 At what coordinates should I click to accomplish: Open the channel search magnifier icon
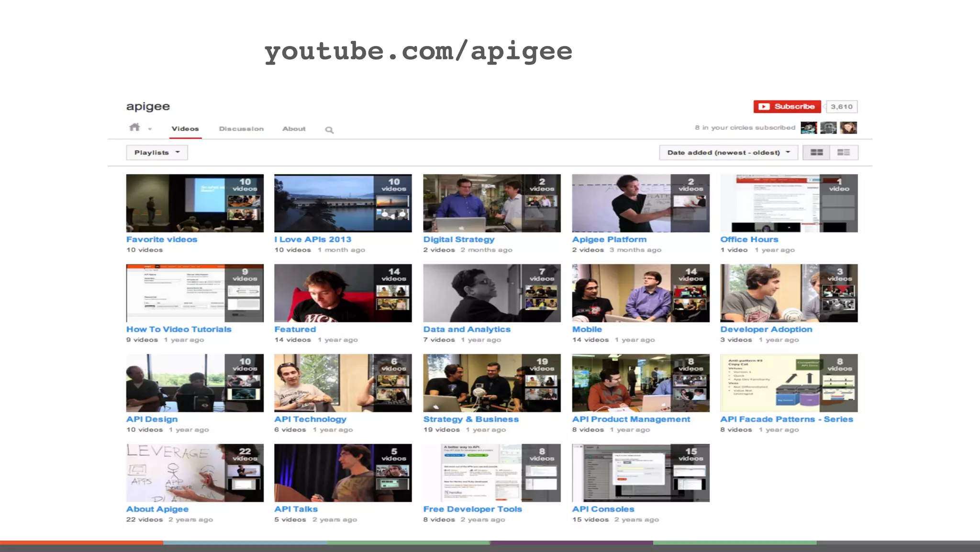[329, 130]
